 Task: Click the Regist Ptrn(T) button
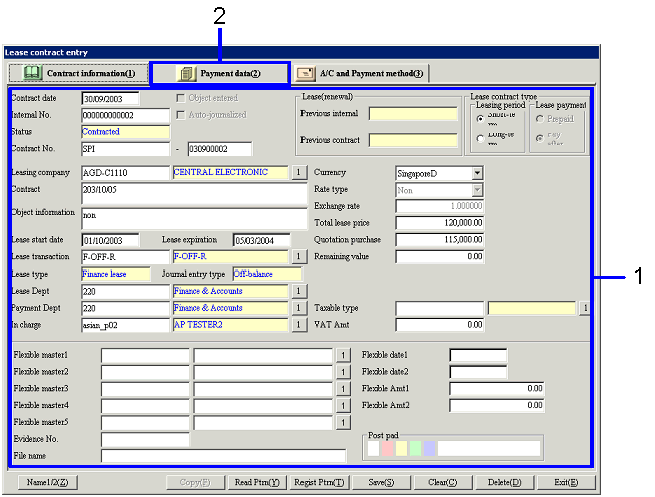pyautogui.click(x=319, y=482)
